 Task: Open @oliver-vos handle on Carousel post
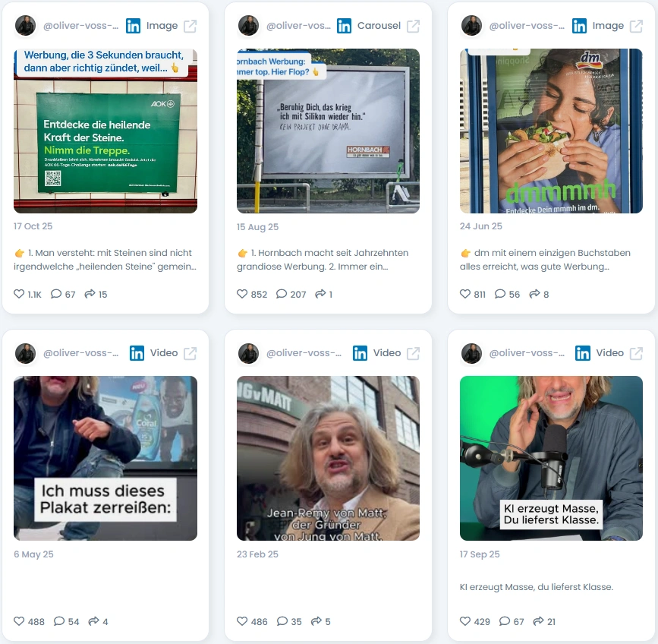(x=298, y=26)
